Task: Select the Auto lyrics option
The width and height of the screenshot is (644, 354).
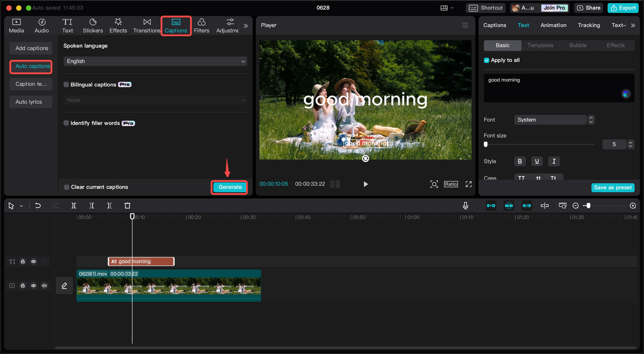Action: (29, 102)
